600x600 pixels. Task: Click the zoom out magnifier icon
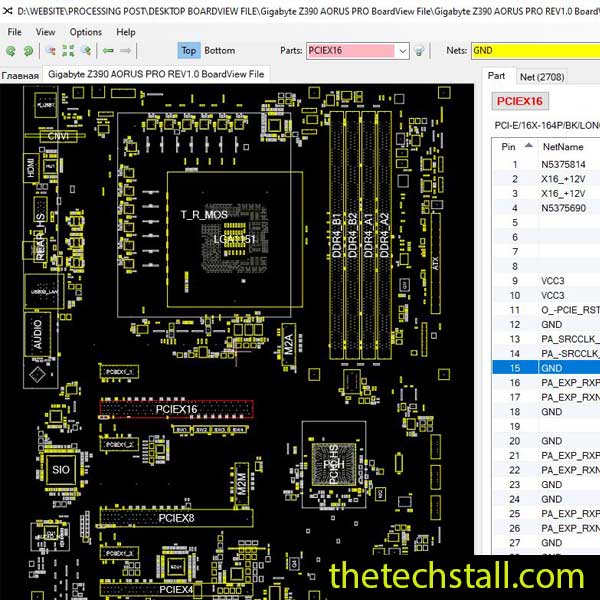pos(49,50)
